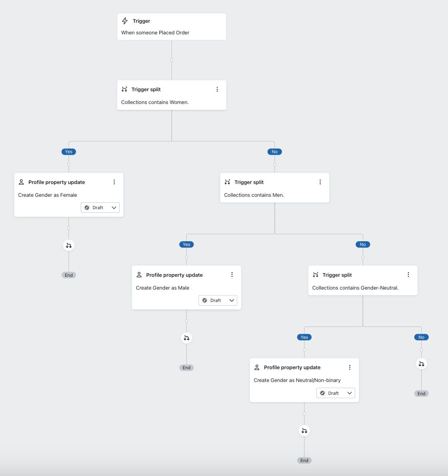448x476 pixels.
Task: Open the Draft dropdown on the Neutral/Non-binary step
Action: click(335, 393)
